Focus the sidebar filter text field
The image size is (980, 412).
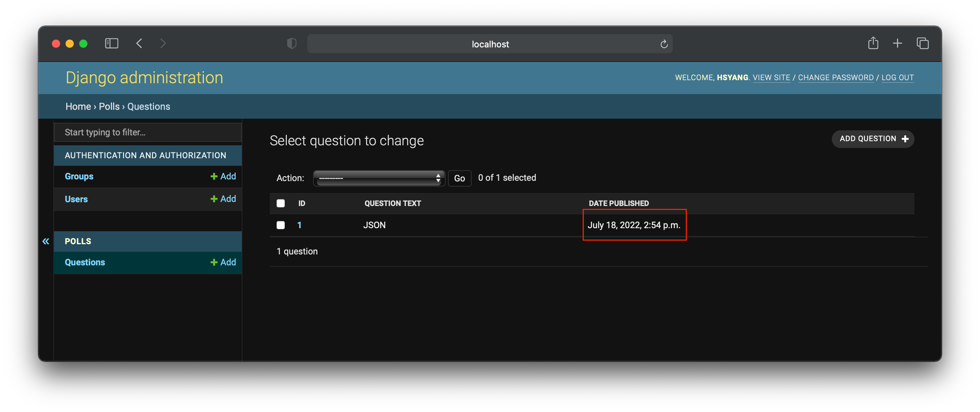[148, 132]
